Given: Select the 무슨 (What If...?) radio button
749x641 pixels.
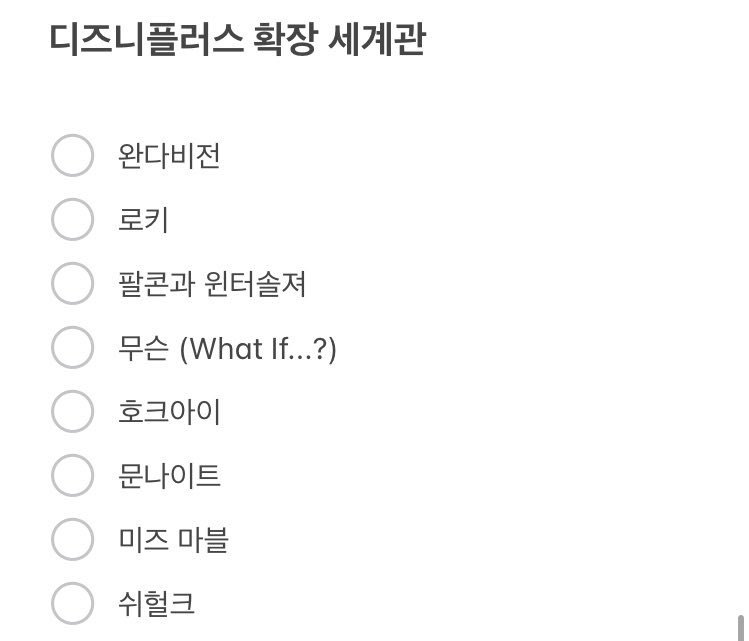Looking at the screenshot, I should click(72, 348).
